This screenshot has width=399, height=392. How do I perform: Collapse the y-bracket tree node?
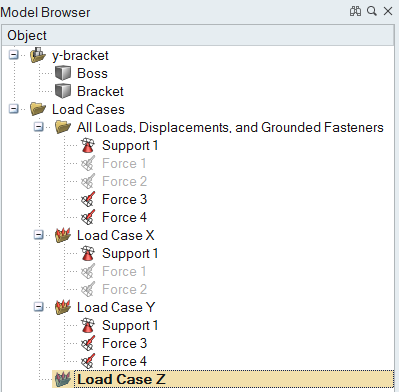pos(13,55)
